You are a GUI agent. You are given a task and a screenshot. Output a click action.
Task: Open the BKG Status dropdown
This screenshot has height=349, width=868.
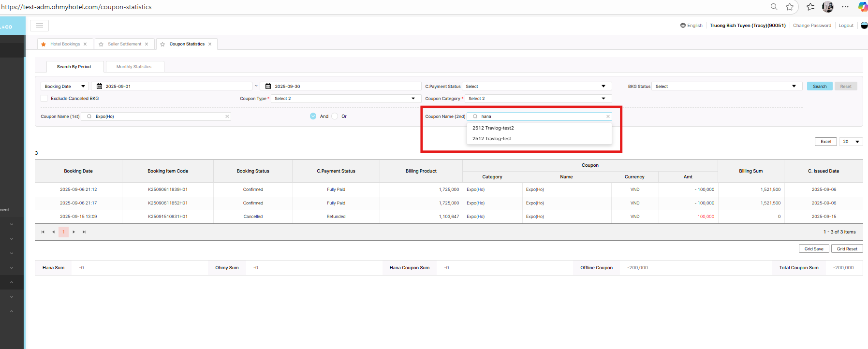[x=726, y=87]
